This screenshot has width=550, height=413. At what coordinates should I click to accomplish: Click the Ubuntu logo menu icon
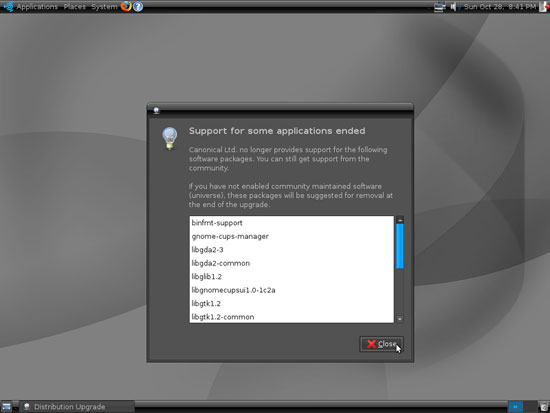8,7
